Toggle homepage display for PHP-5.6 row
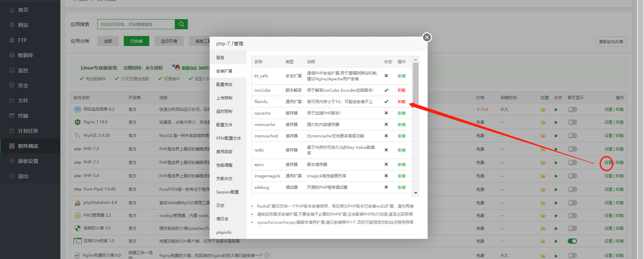644x259 pixels. (572, 176)
